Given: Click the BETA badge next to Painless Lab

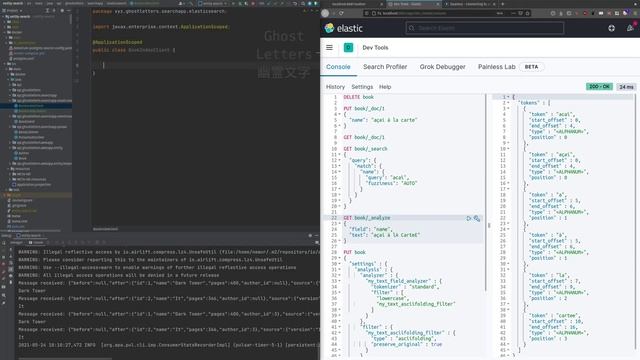Looking at the screenshot, I should click(531, 67).
